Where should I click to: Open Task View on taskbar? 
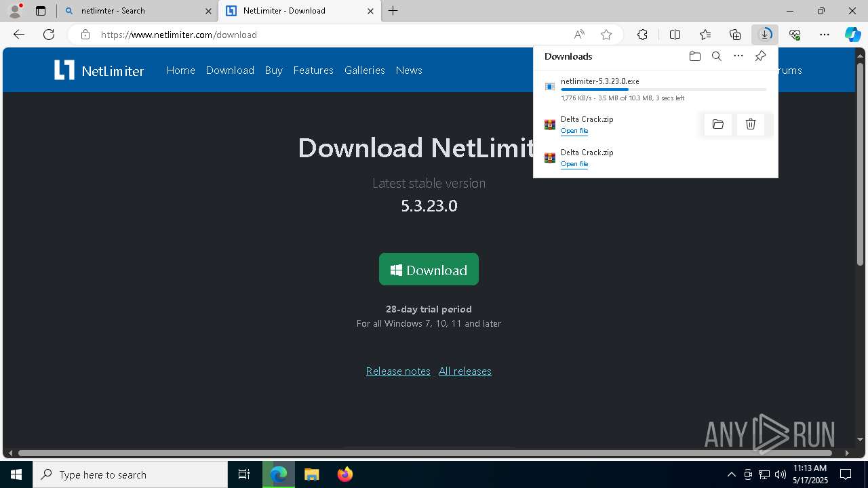click(x=244, y=474)
